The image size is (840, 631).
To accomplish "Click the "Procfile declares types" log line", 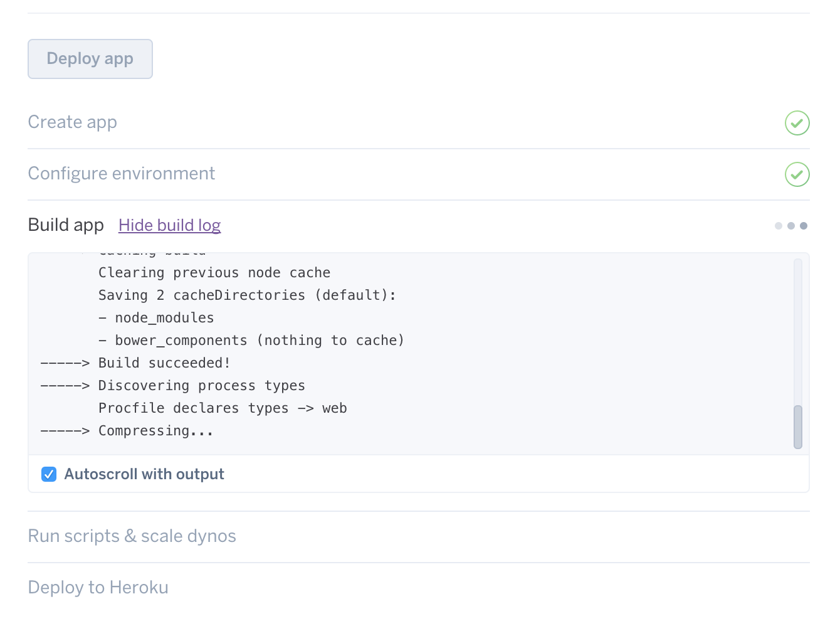I will pos(223,408).
